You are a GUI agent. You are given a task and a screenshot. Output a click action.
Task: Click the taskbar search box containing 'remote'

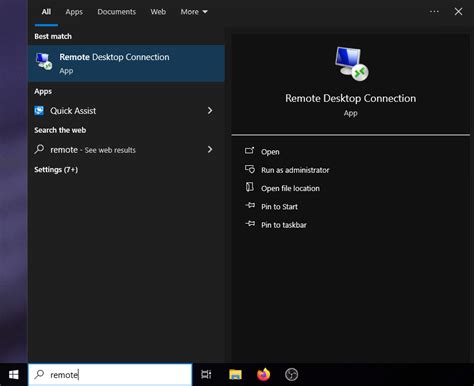(x=110, y=375)
